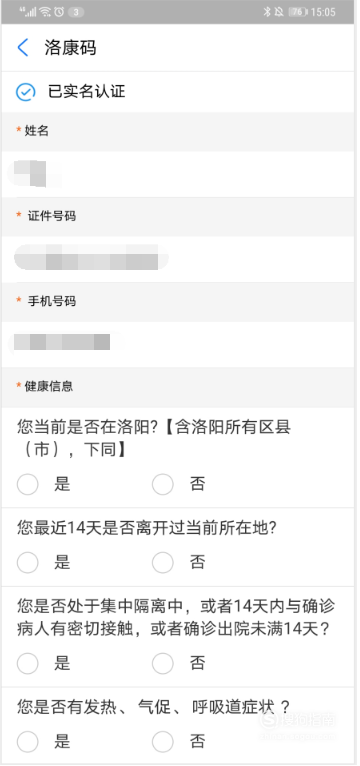Select 否 for left location in 14 days
Image resolution: width=360 pixels, height=766 pixels.
coord(163,562)
